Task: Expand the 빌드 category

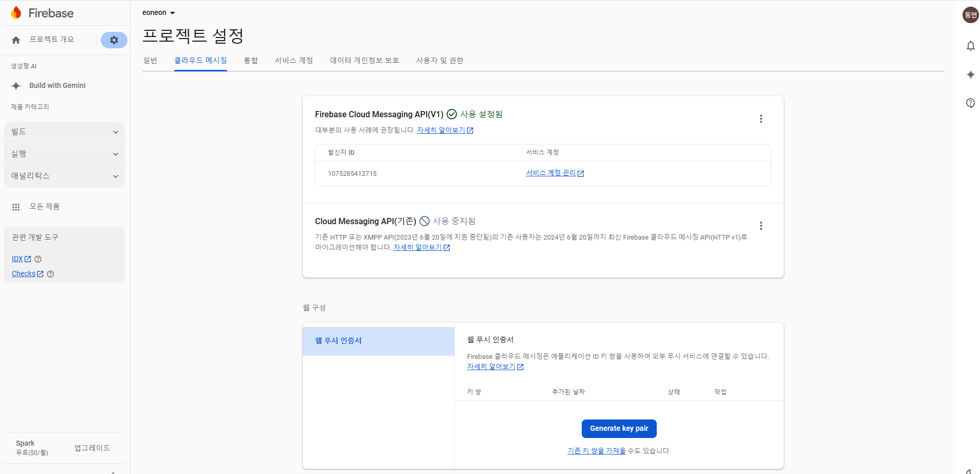Action: point(64,132)
